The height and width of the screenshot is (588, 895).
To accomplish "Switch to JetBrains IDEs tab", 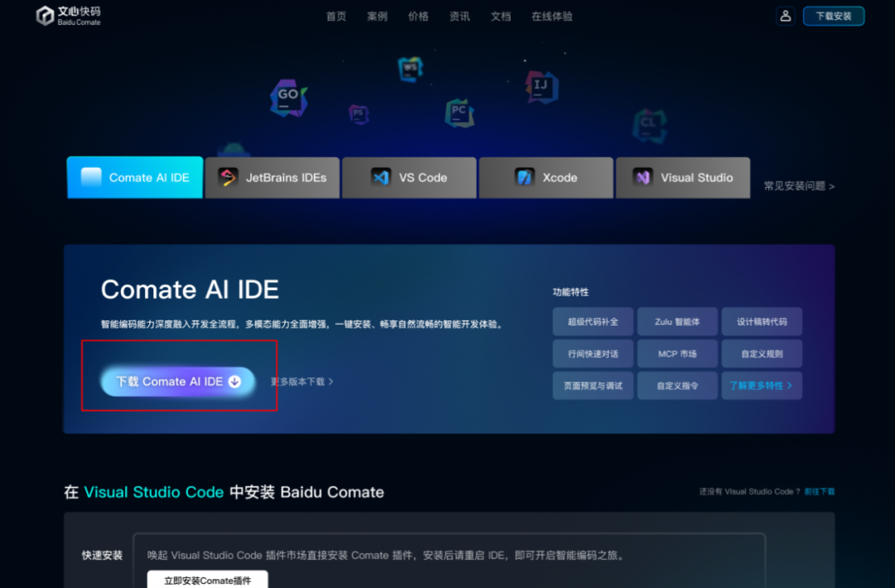I will coord(273,177).
